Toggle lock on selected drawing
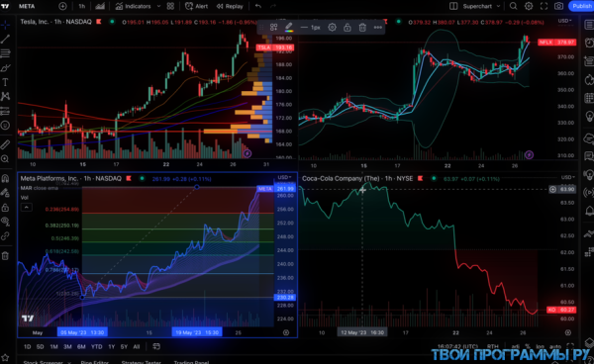The width and height of the screenshot is (594, 364). click(x=347, y=28)
